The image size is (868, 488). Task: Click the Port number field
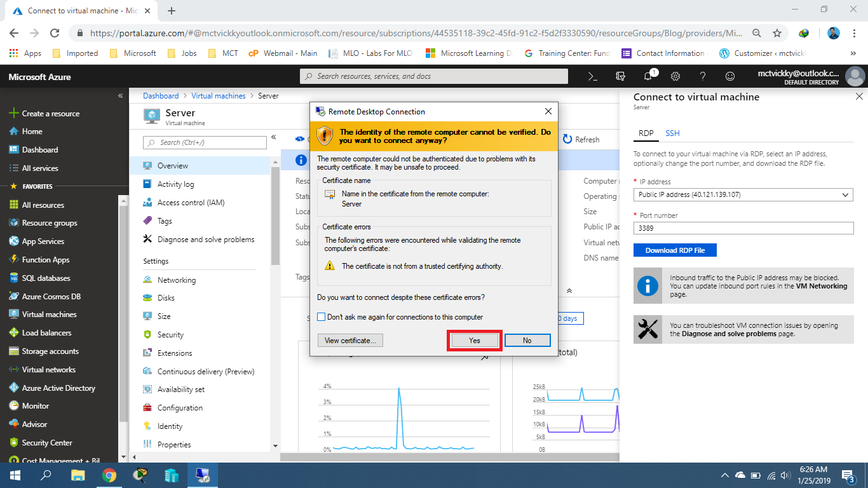(743, 228)
